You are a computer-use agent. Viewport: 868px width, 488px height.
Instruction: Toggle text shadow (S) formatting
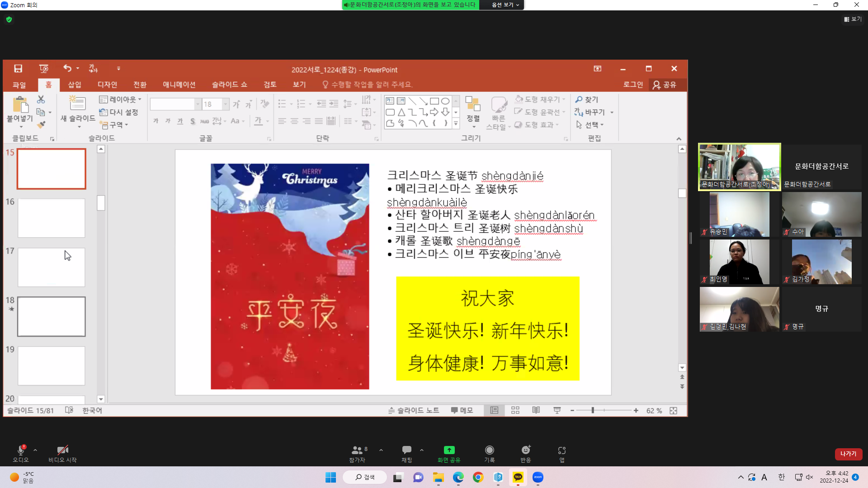(x=193, y=121)
